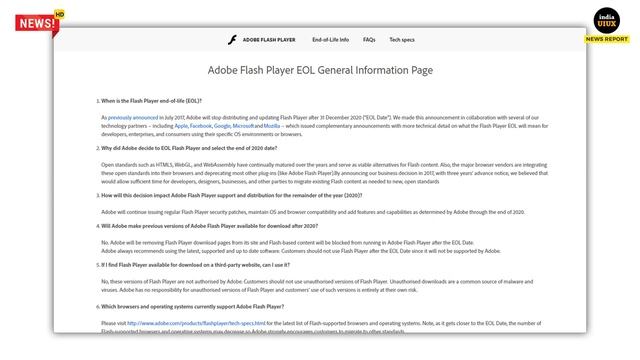This screenshot has height=360, width=640.
Task: Visit the adobe.com flashplayer tech-specs URL link
Action: coord(196,323)
